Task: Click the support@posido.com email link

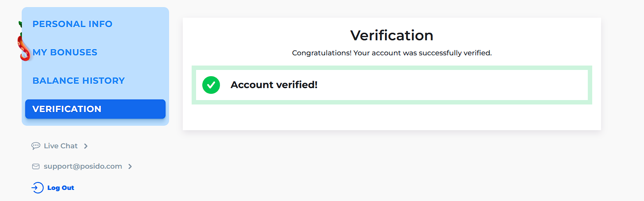Action: pyautogui.click(x=83, y=166)
